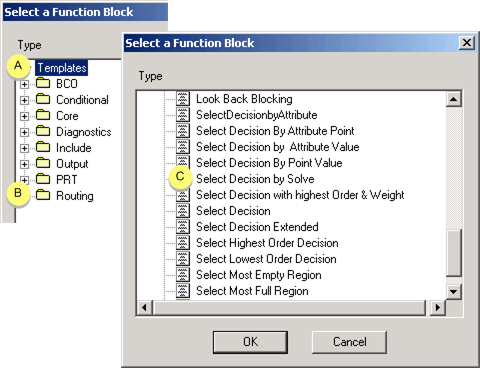Expand the Output folder node
480x368 pixels.
click(24, 164)
